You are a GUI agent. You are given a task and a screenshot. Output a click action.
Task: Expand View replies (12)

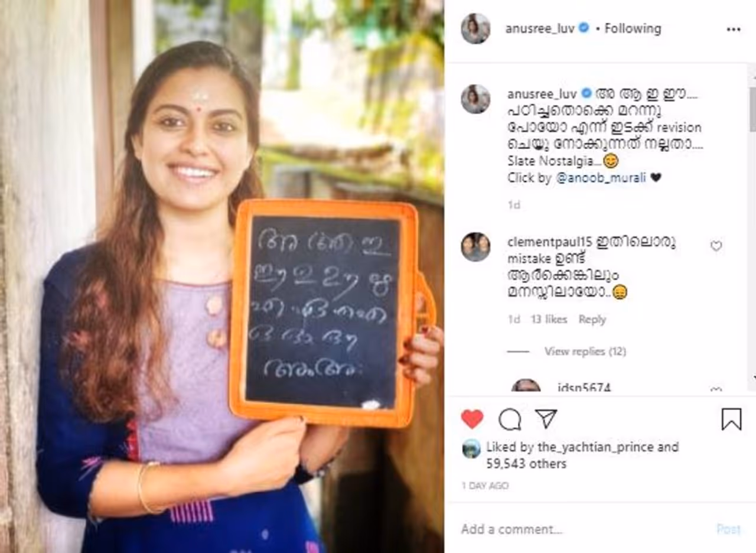pyautogui.click(x=585, y=352)
